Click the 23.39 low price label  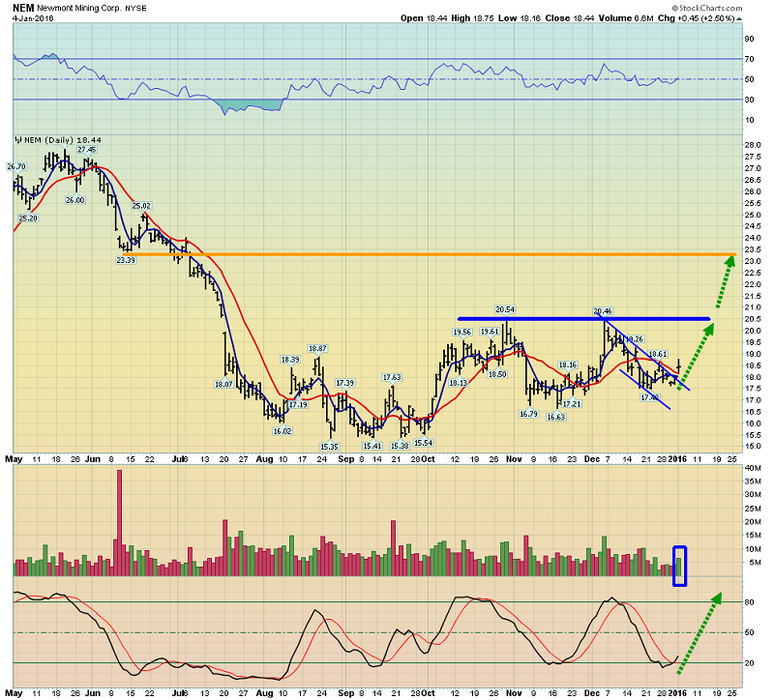tap(126, 260)
